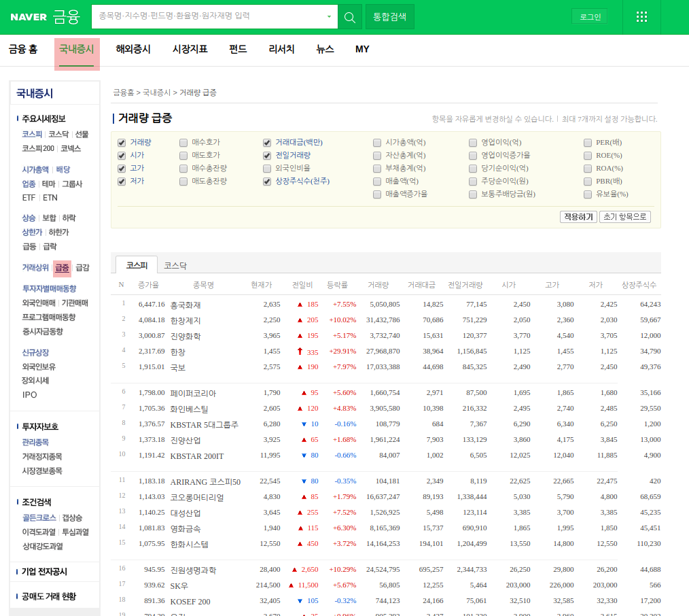Click 급증 in the sidebar
Image resolution: width=689 pixels, height=616 pixels.
pyautogui.click(x=62, y=268)
